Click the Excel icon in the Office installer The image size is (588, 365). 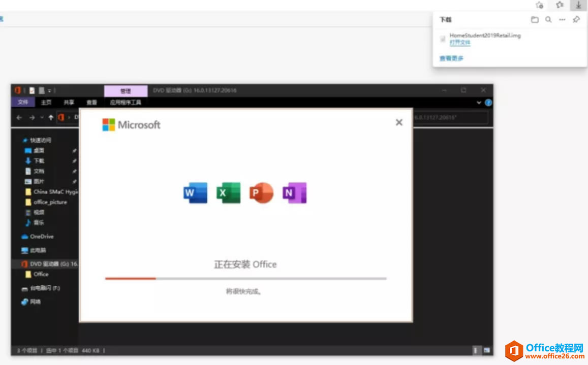point(228,192)
